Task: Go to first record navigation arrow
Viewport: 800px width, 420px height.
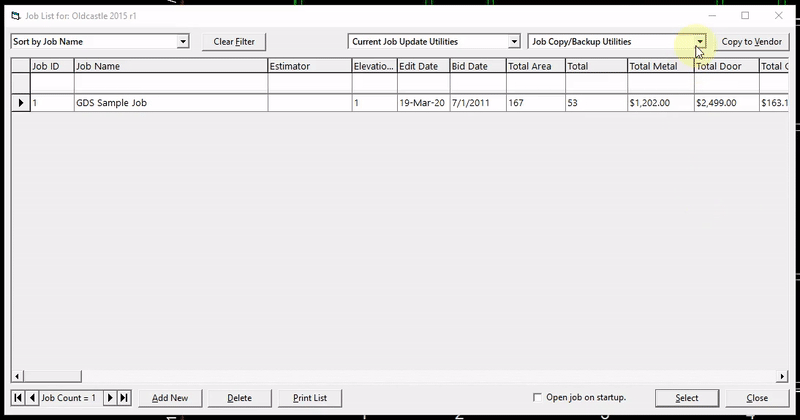Action: tap(18, 398)
